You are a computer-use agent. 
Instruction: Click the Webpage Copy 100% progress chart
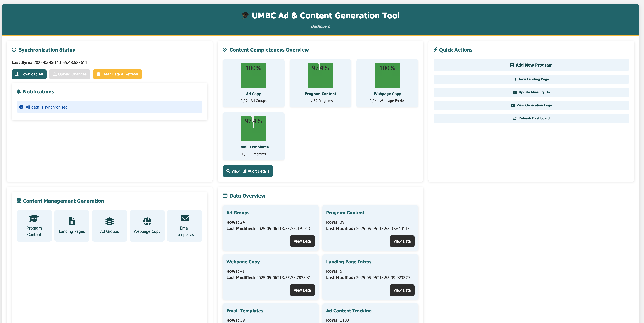tap(387, 76)
